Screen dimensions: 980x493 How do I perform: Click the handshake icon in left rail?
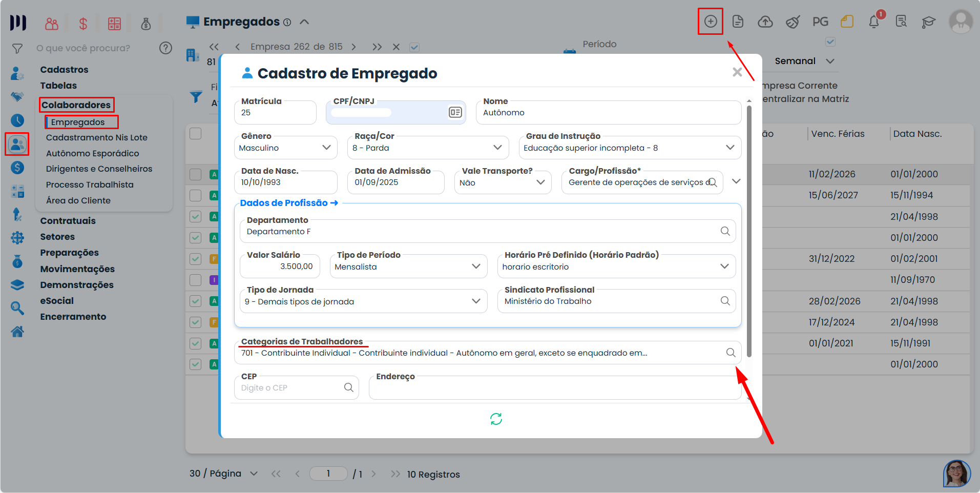[x=17, y=96]
